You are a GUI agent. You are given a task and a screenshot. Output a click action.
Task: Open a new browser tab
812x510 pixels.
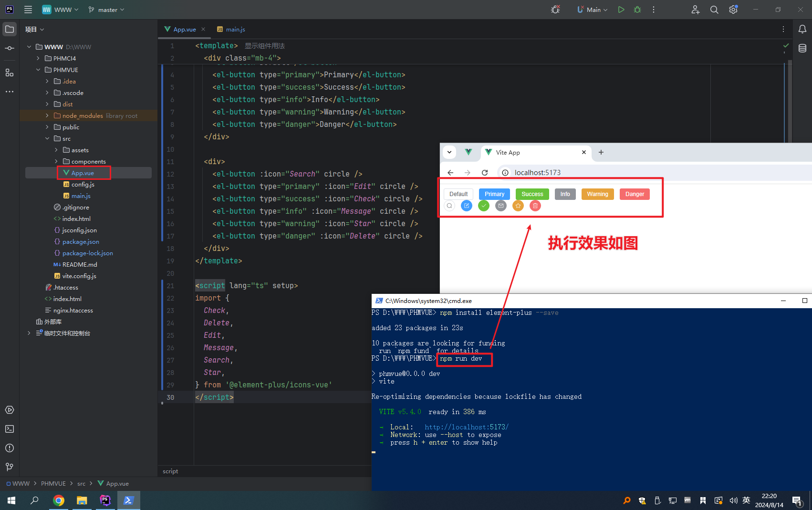pos(601,152)
